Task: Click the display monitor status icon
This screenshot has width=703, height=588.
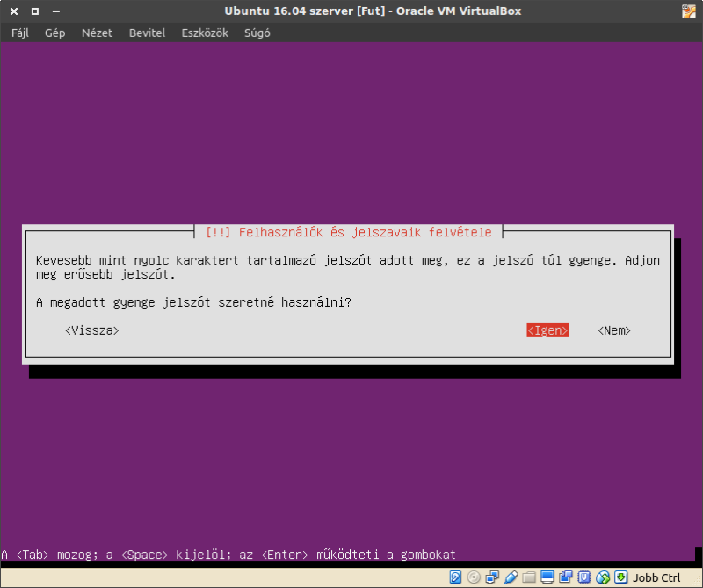Action: click(x=547, y=577)
